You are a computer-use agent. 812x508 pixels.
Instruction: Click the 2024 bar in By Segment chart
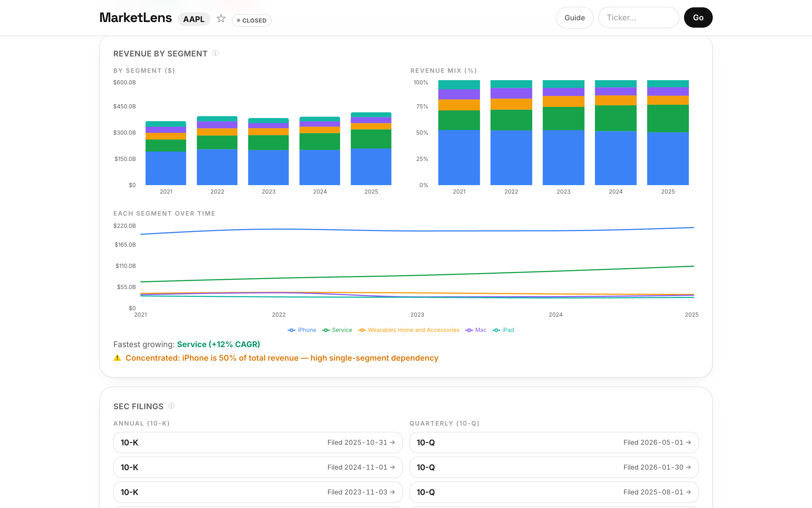coord(320,151)
